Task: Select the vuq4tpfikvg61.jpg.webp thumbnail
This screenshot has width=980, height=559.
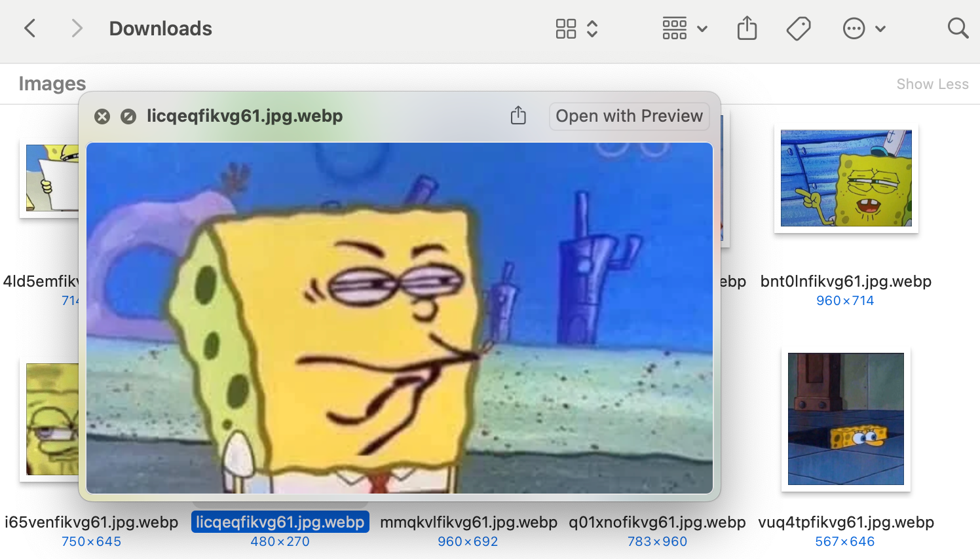Action: pyautogui.click(x=846, y=419)
